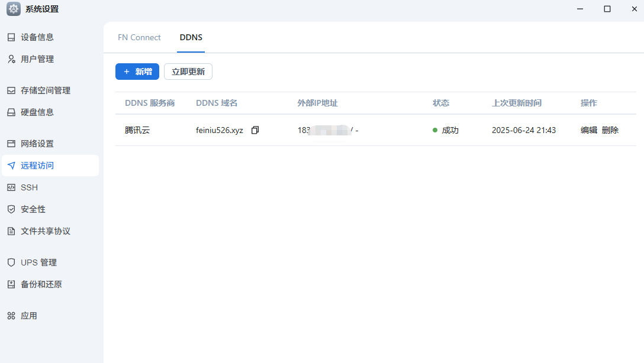Click the external IP address cell starting 183
Screen dimensions: 644x363
328,131
